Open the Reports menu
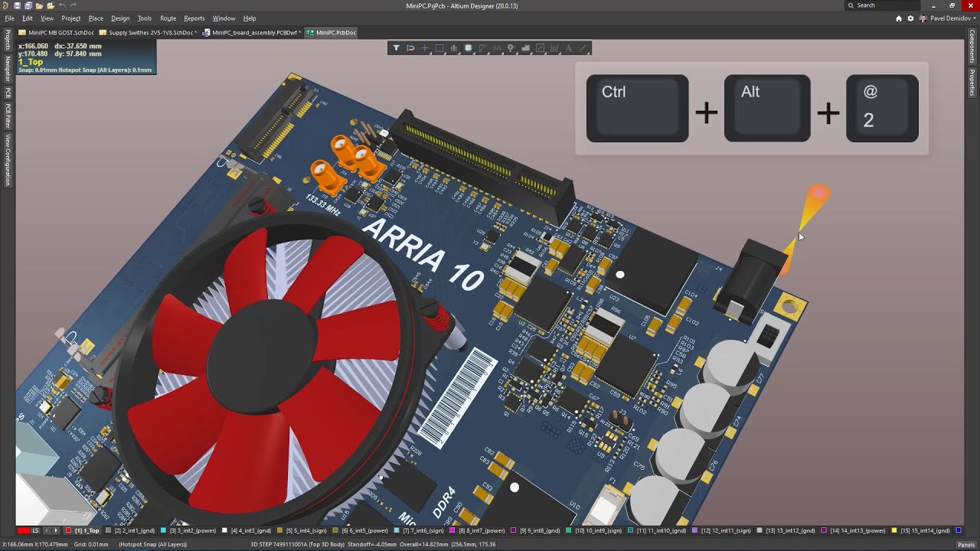Screen dimensions: 980x551 [x=194, y=18]
